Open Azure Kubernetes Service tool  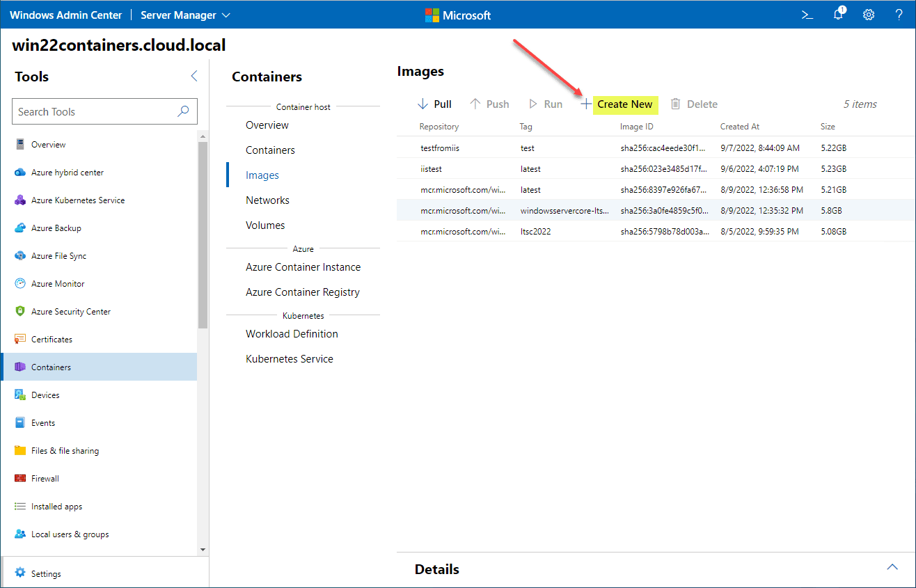tap(77, 200)
